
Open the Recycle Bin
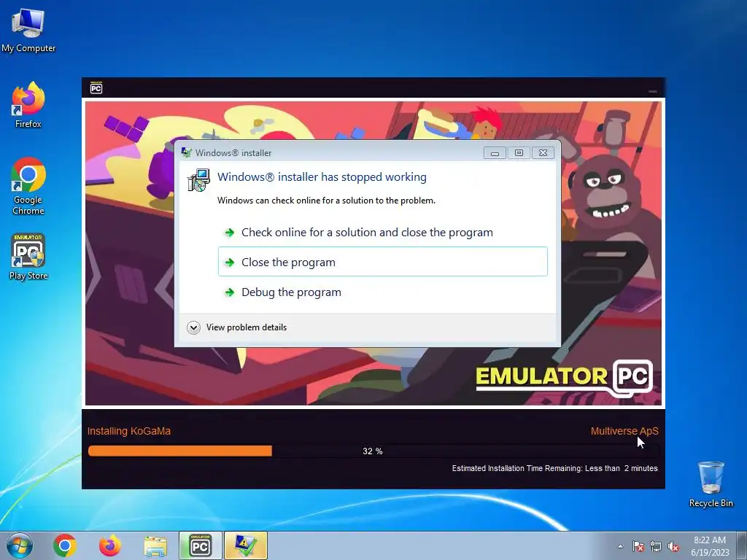[x=711, y=484]
